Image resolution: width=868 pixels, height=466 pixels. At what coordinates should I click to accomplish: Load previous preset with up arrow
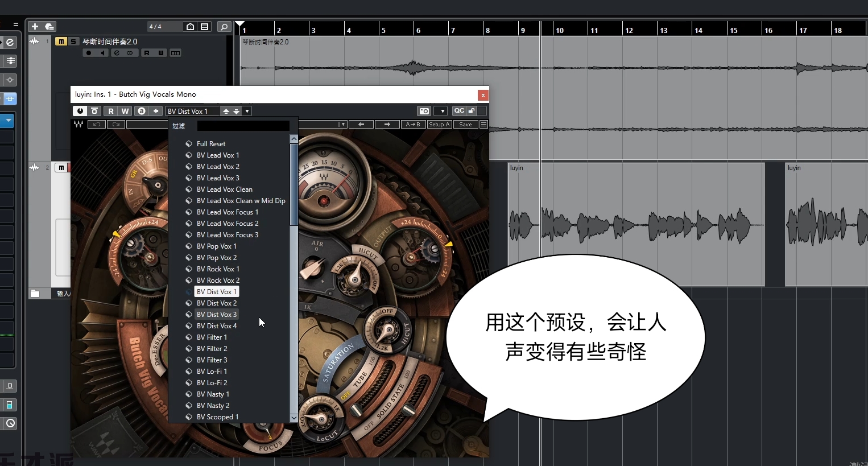(x=226, y=112)
